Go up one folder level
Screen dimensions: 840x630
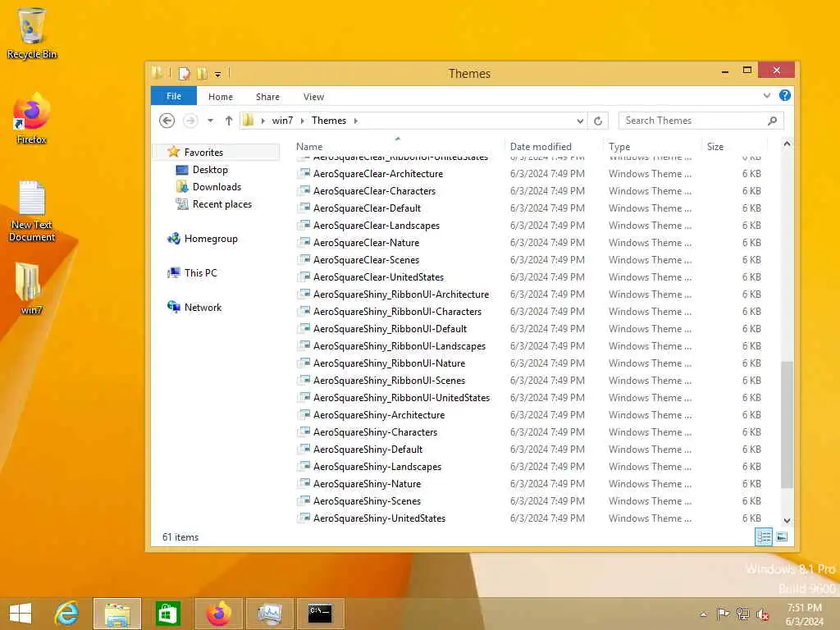229,121
